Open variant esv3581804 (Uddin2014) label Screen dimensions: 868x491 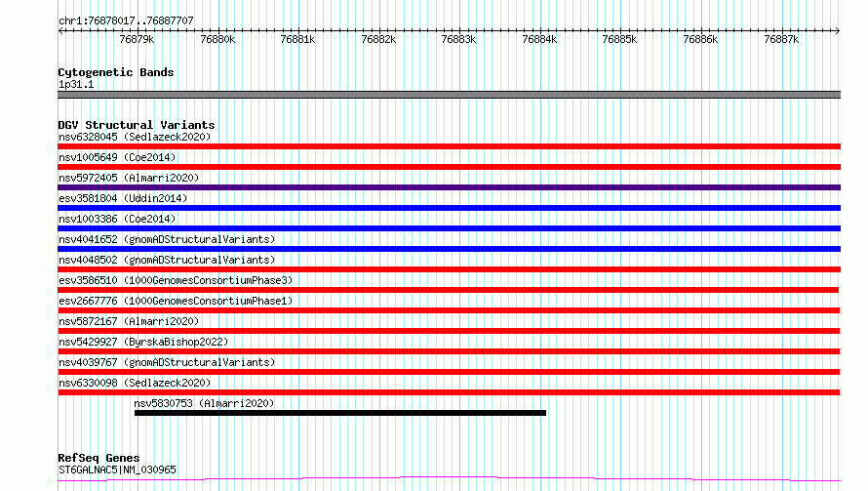(x=123, y=198)
